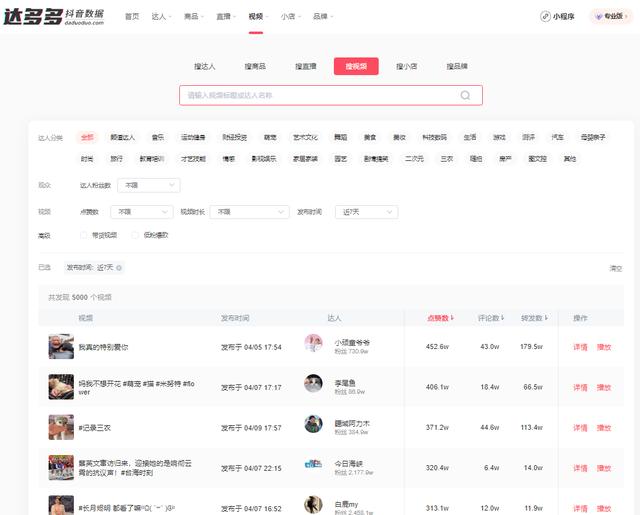Screen dimensions: 640x515
Task: Open 疆域阿力木 avatar
Action: click(313, 424)
